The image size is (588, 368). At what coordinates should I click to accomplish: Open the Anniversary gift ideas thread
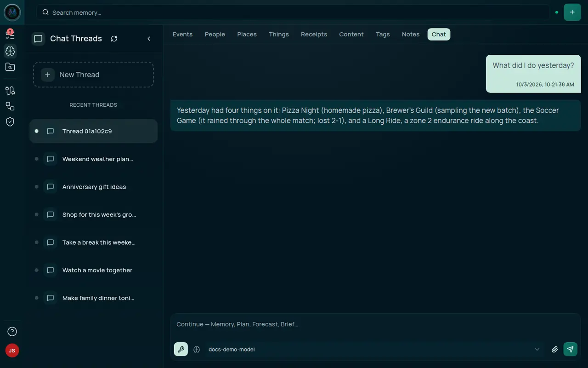tap(93, 187)
